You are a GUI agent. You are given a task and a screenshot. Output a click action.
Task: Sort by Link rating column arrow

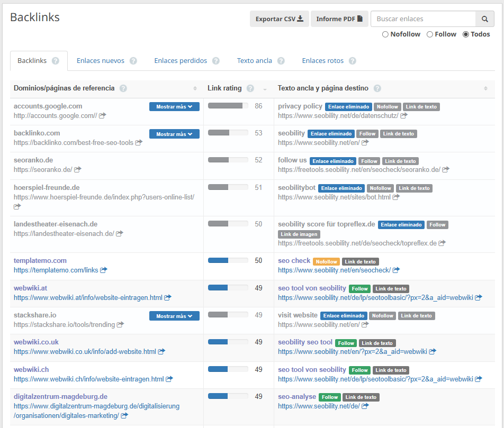coord(265,89)
